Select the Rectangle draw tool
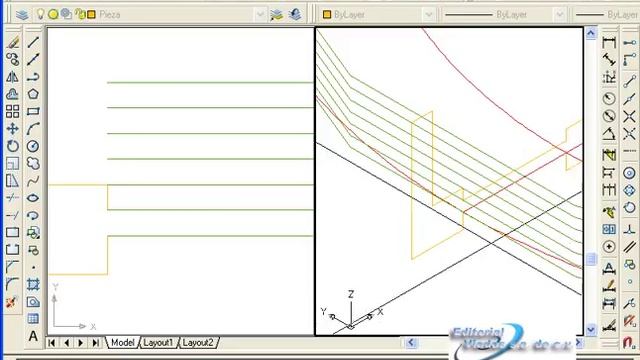The image size is (640, 360). (x=33, y=111)
